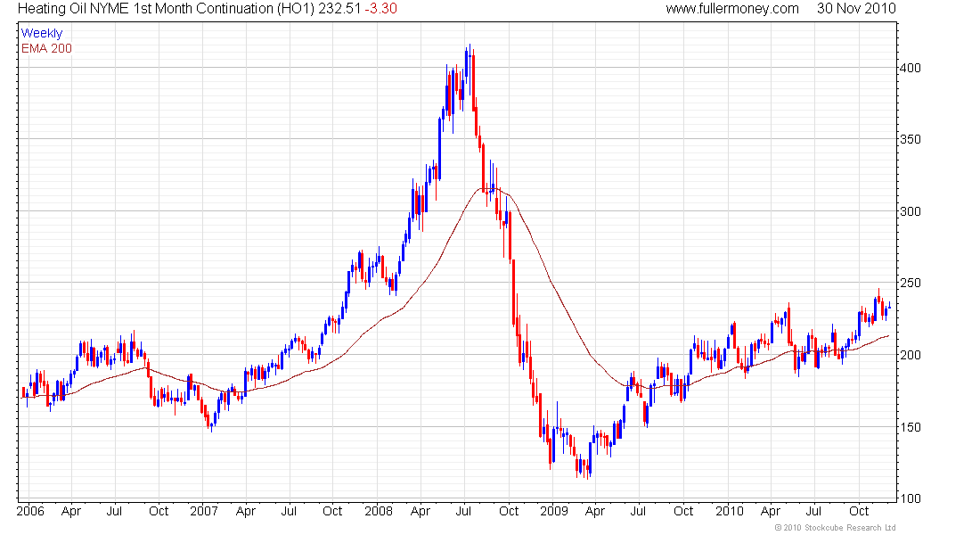980x535 pixels.
Task: Click the 200 price axis label
Action: pos(910,355)
